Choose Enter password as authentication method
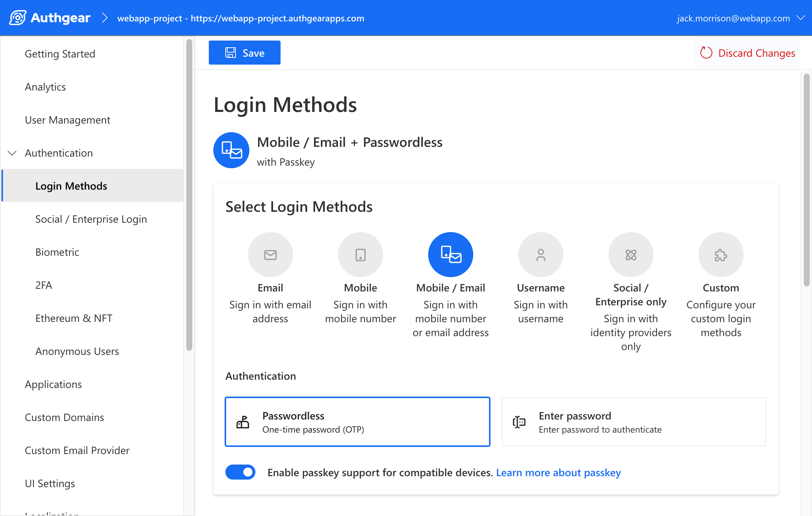 [x=634, y=422]
